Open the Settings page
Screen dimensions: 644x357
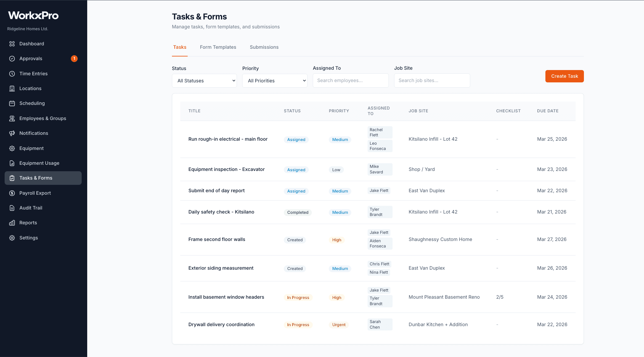coord(28,238)
